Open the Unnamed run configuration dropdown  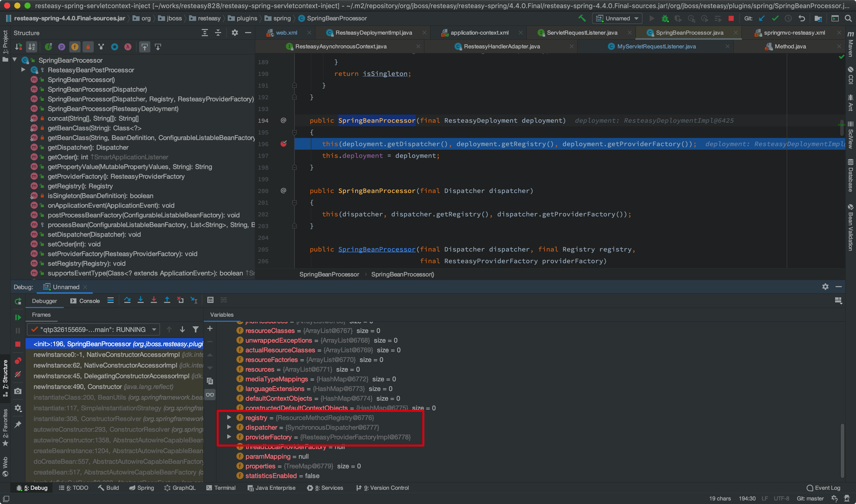point(617,18)
